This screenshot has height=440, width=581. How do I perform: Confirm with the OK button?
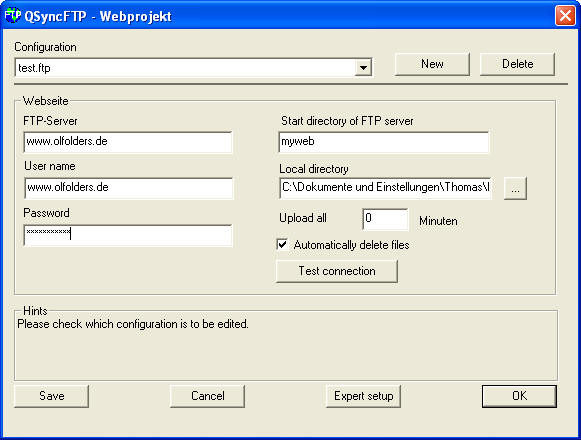[x=519, y=396]
